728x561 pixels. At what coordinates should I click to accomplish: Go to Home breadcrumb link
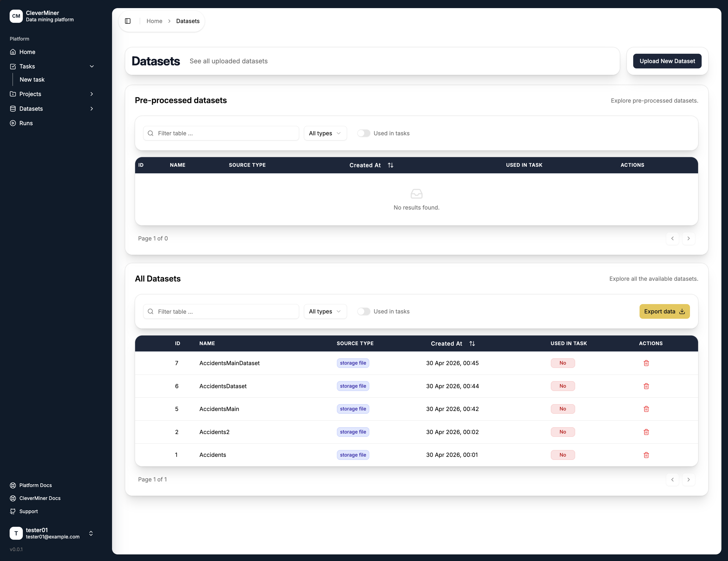154,21
